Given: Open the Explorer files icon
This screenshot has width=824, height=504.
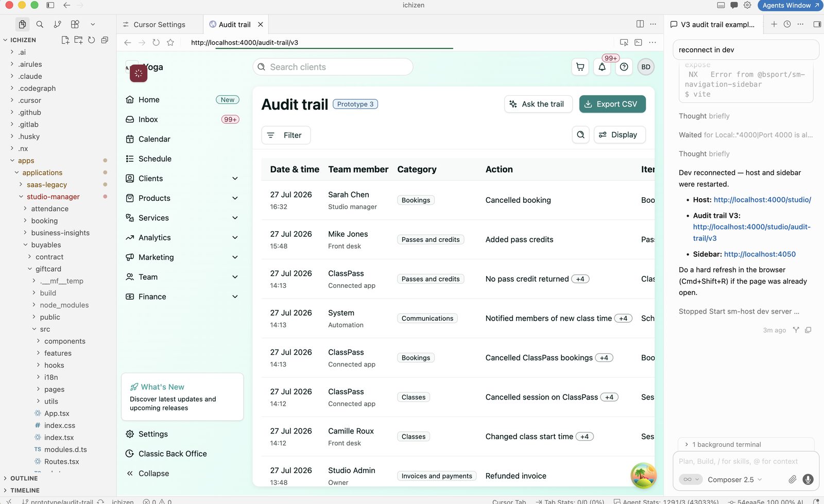Looking at the screenshot, I should 22,24.
